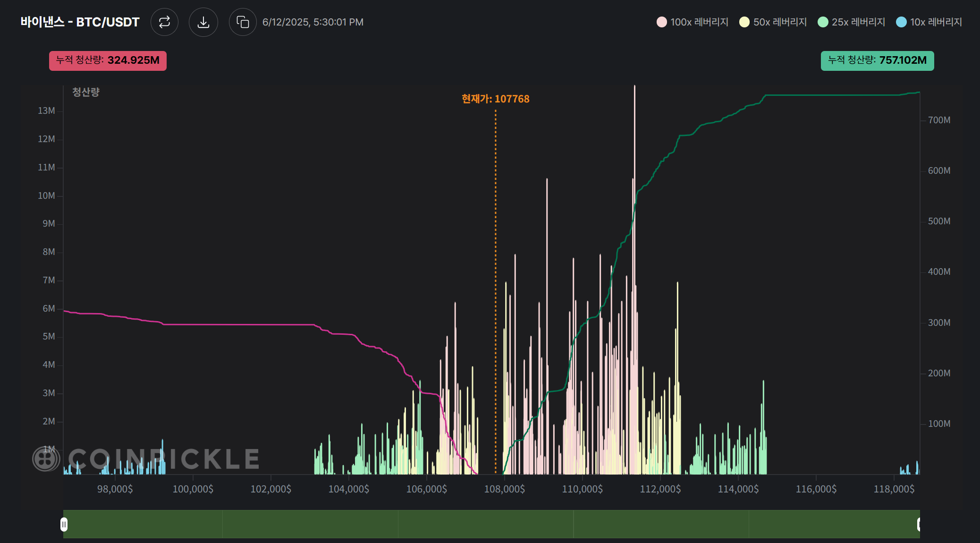980x543 pixels.
Task: Click the 바이낸스 - BTC/USDT title
Action: [x=80, y=22]
